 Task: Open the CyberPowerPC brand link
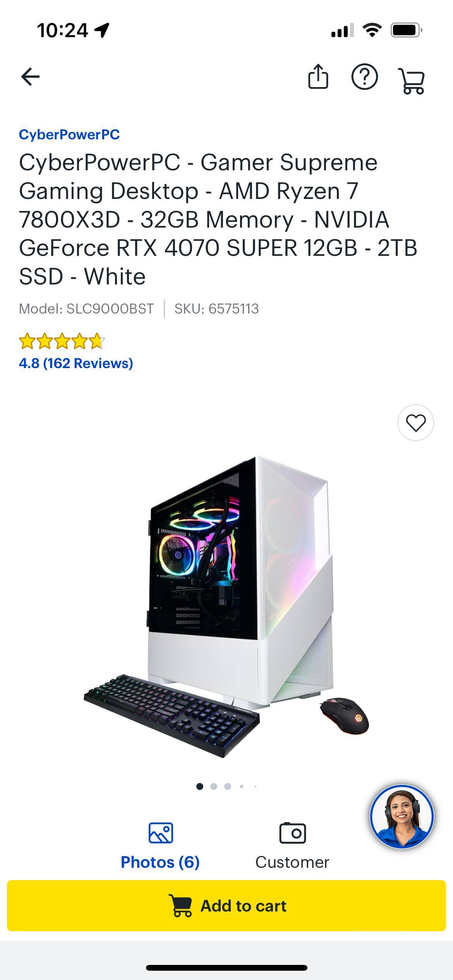click(x=69, y=135)
